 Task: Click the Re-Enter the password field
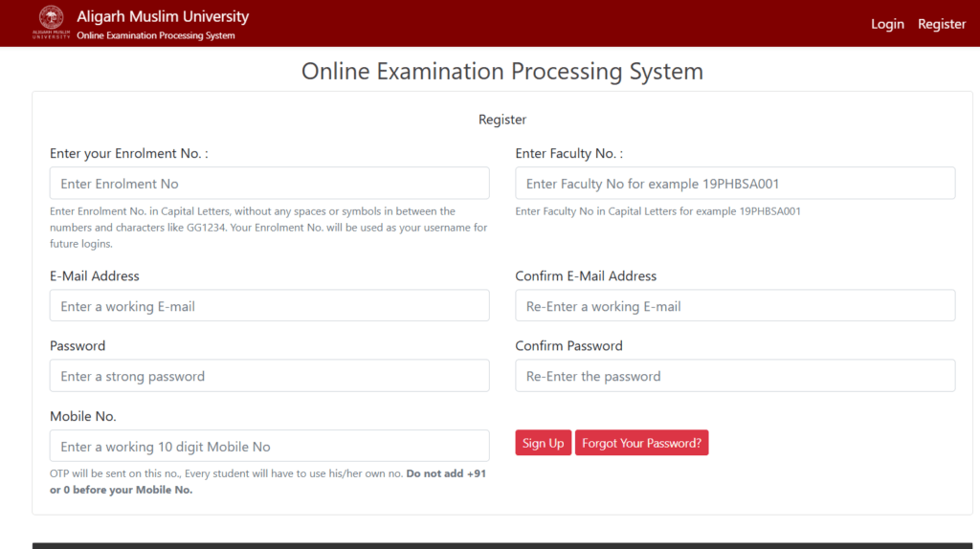[735, 376]
